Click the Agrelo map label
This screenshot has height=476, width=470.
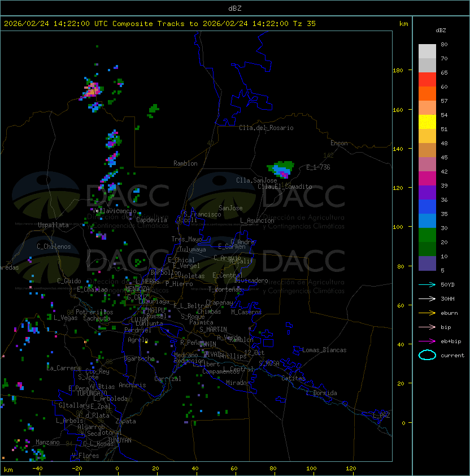click(x=138, y=340)
